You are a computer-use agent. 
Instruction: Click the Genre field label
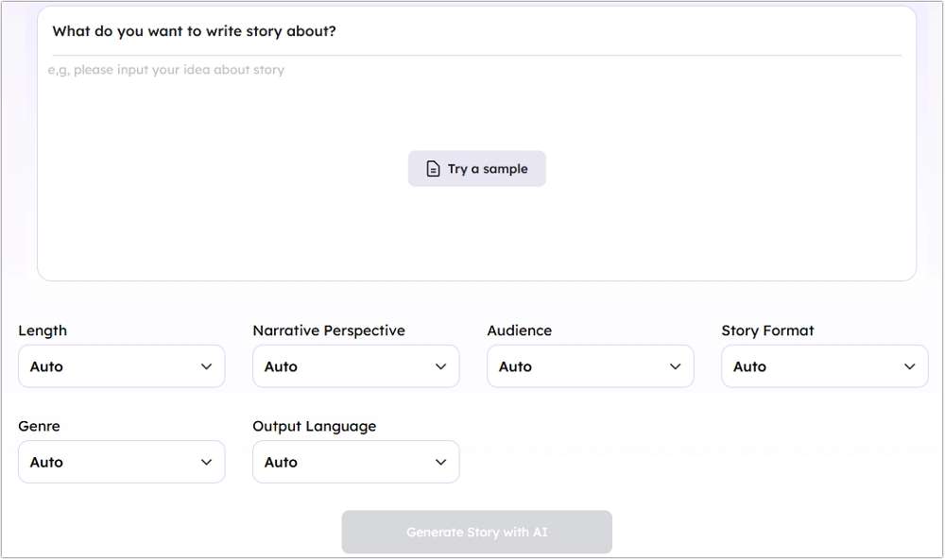(x=39, y=426)
